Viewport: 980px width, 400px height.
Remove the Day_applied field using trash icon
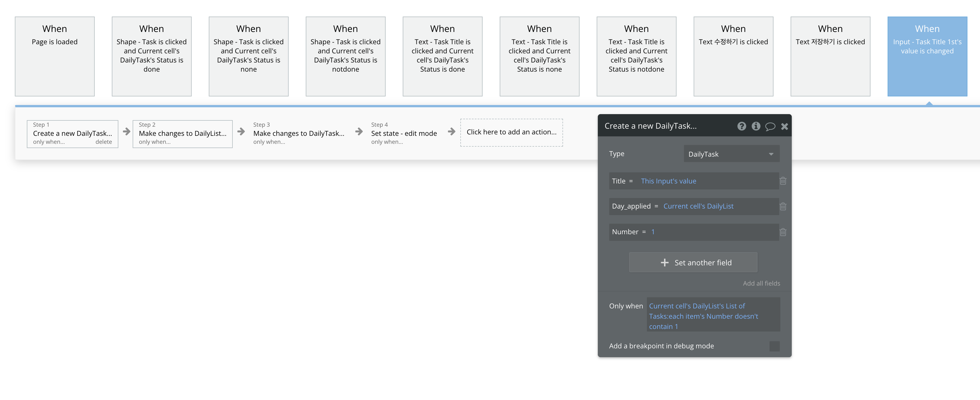[783, 206]
